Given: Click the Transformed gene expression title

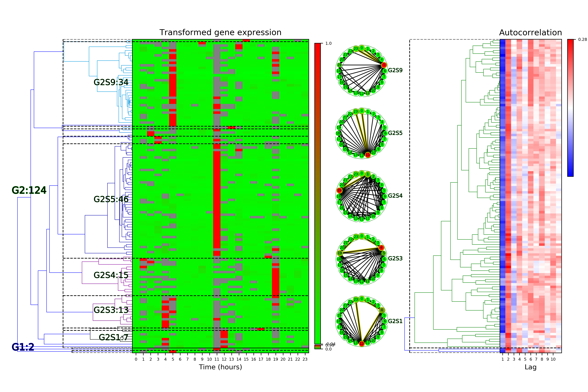Looking at the screenshot, I should pos(220,33).
